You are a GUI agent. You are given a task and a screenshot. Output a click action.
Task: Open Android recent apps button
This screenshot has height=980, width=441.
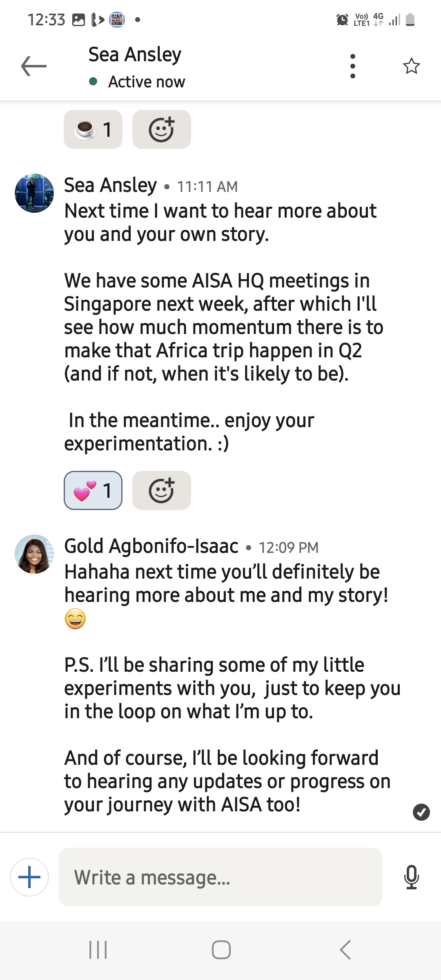[x=98, y=950]
